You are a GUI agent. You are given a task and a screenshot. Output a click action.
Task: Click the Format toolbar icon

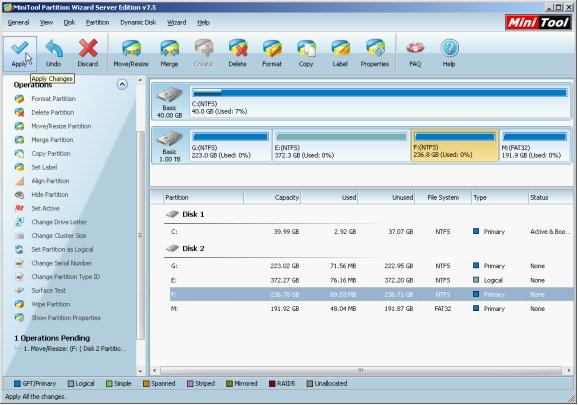pos(272,53)
